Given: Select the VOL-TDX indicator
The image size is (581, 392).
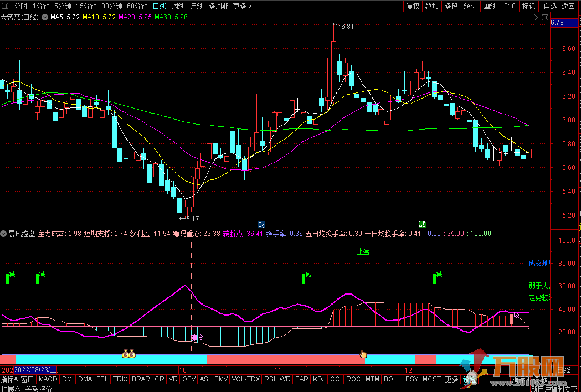Looking at the screenshot, I should click(246, 379).
